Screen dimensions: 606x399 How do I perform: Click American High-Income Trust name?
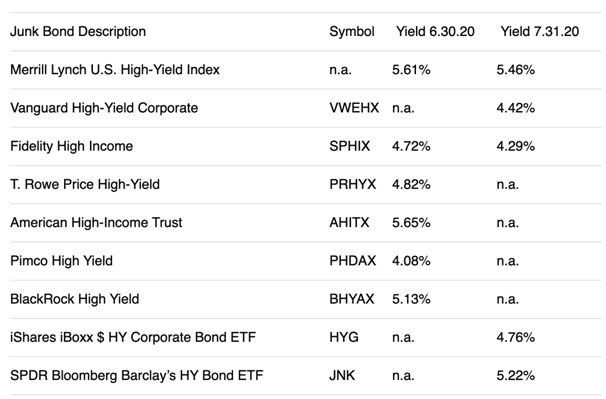pyautogui.click(x=96, y=222)
